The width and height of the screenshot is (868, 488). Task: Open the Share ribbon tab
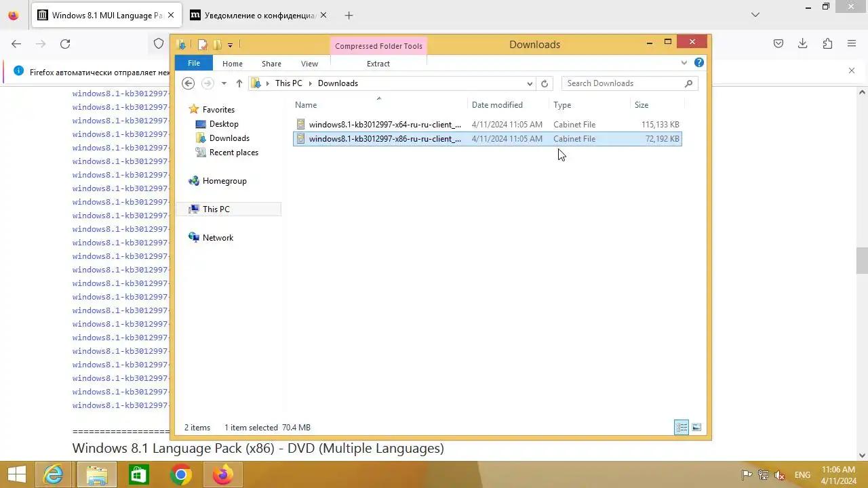[x=271, y=63]
